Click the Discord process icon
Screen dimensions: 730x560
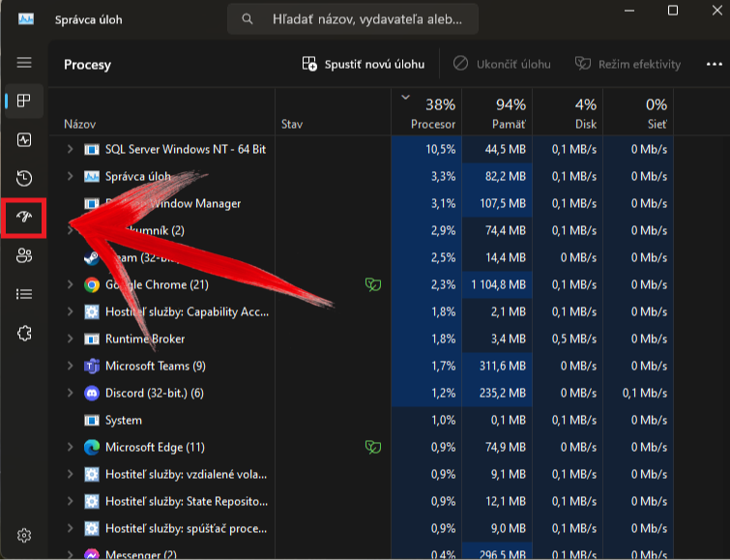92,394
